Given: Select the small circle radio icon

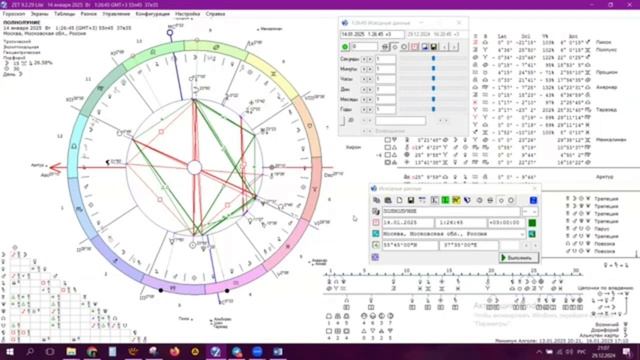Looking at the screenshot, I should tap(501, 200).
